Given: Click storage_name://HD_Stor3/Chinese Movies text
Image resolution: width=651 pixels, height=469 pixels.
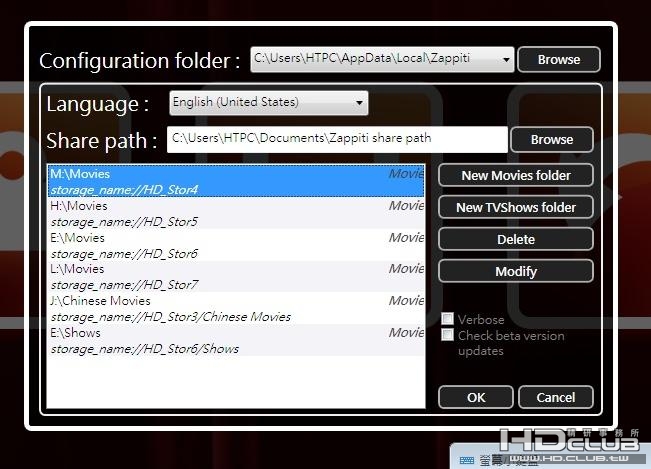Looking at the screenshot, I should [x=171, y=317].
